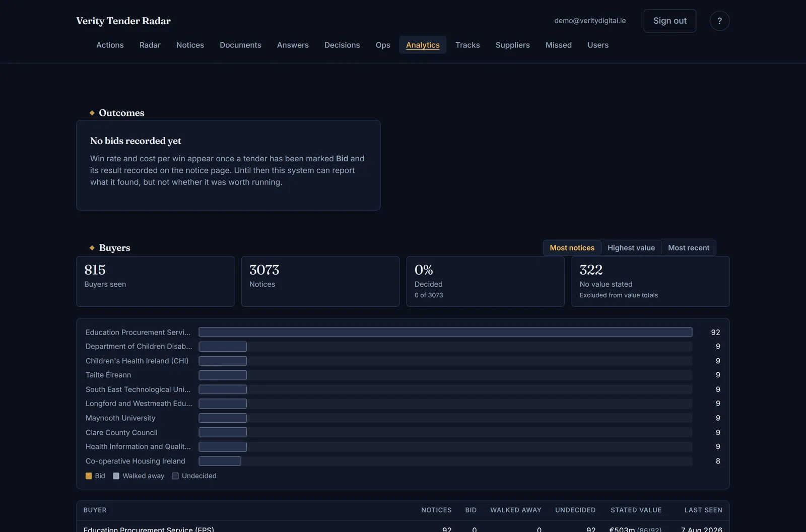
Task: Click the Health Information and Qualit... bar
Action: coord(223,446)
